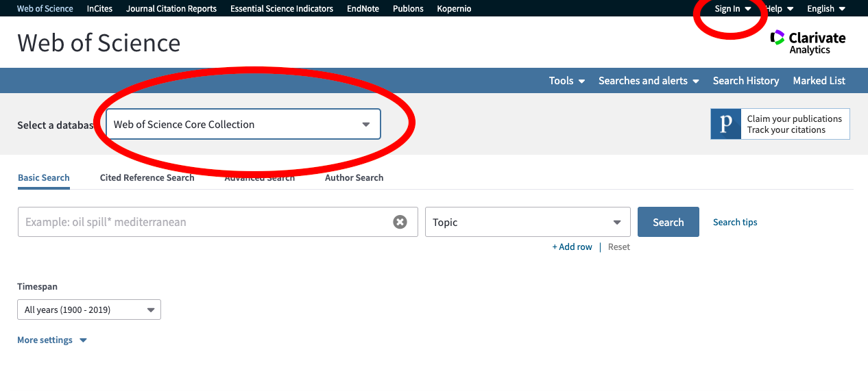
Task: Switch to Author Search tab
Action: click(x=354, y=178)
